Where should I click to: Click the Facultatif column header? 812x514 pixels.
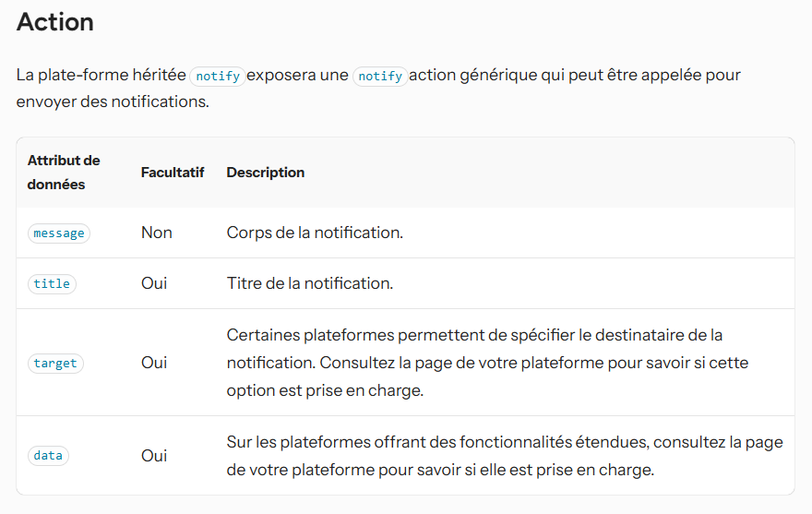point(173,173)
